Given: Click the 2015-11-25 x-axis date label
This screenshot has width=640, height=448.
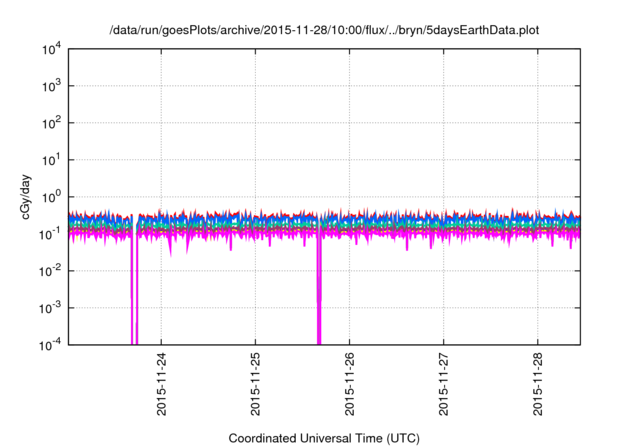Looking at the screenshot, I should (x=256, y=384).
